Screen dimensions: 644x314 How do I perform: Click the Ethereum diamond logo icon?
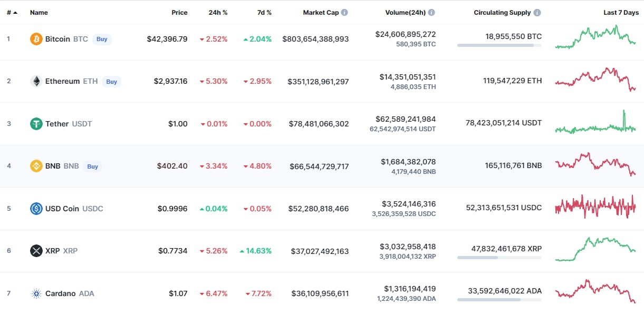(x=36, y=81)
